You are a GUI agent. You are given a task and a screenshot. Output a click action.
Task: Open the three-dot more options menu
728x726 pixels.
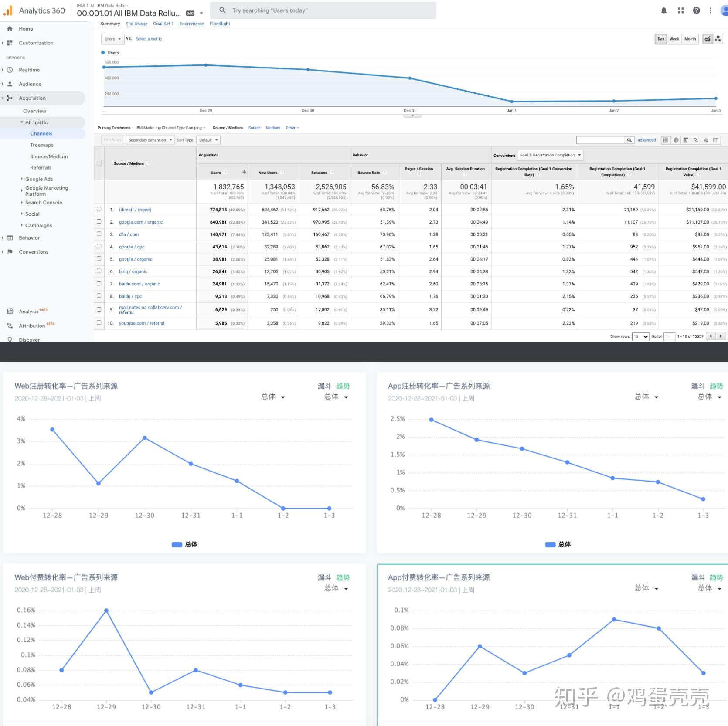coord(711,10)
